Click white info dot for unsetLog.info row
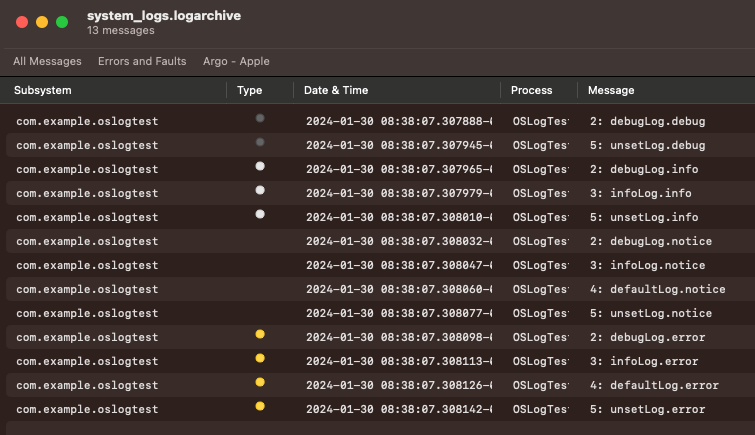The height and width of the screenshot is (435, 755). coord(260,214)
